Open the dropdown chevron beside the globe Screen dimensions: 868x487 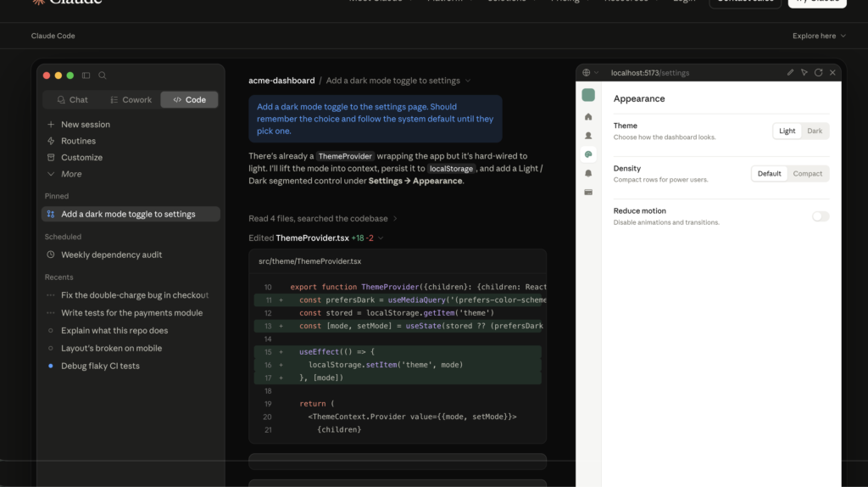[596, 73]
